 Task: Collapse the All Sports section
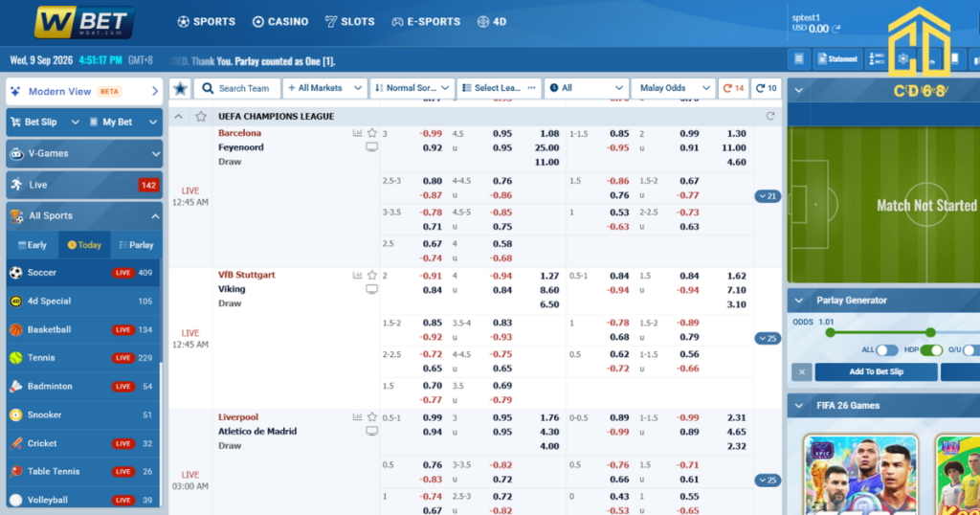[x=84, y=216]
